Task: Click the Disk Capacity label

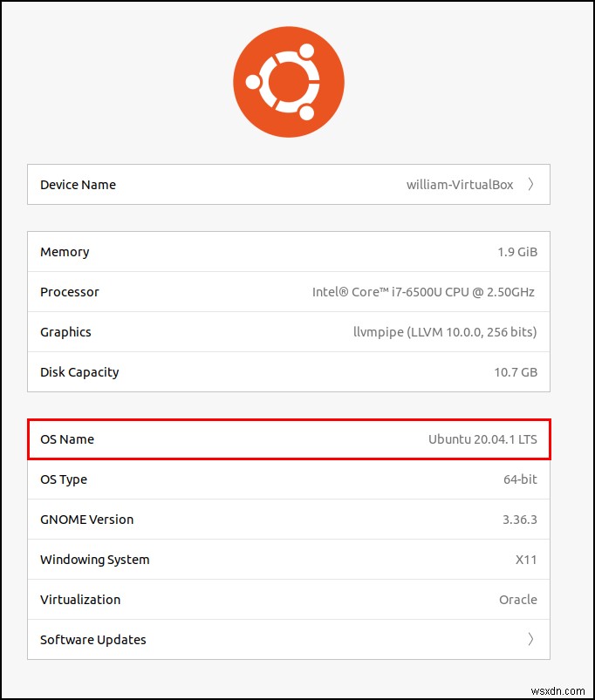Action: pyautogui.click(x=79, y=372)
